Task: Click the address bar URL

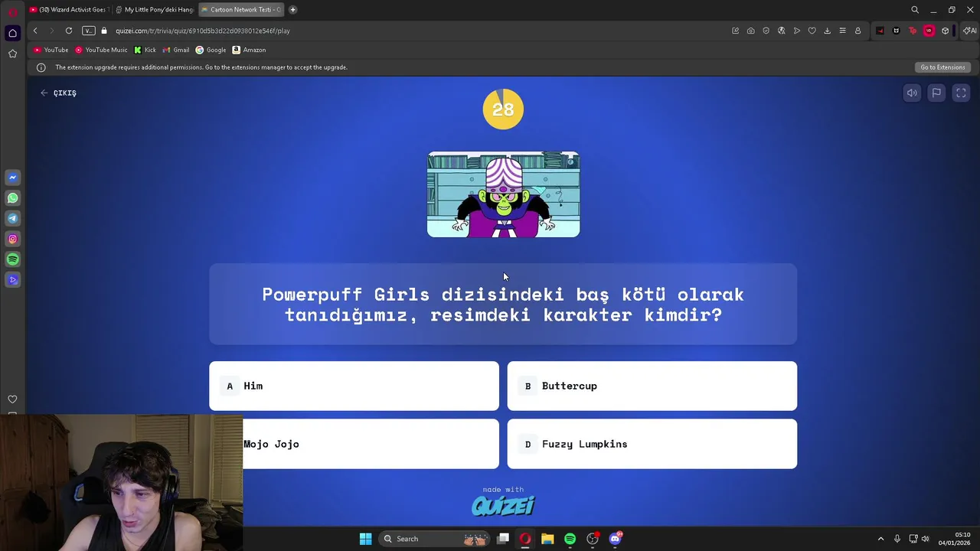Action: click(203, 31)
